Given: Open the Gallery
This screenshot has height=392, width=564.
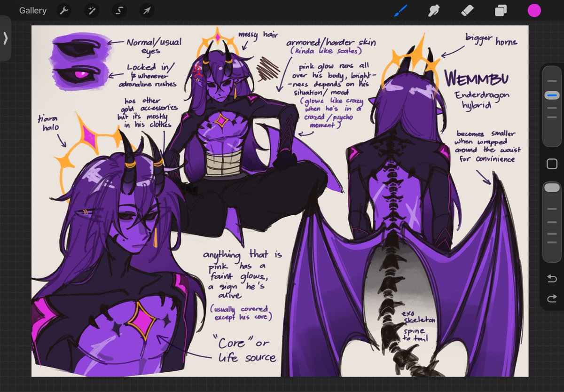Looking at the screenshot, I should 33,10.
